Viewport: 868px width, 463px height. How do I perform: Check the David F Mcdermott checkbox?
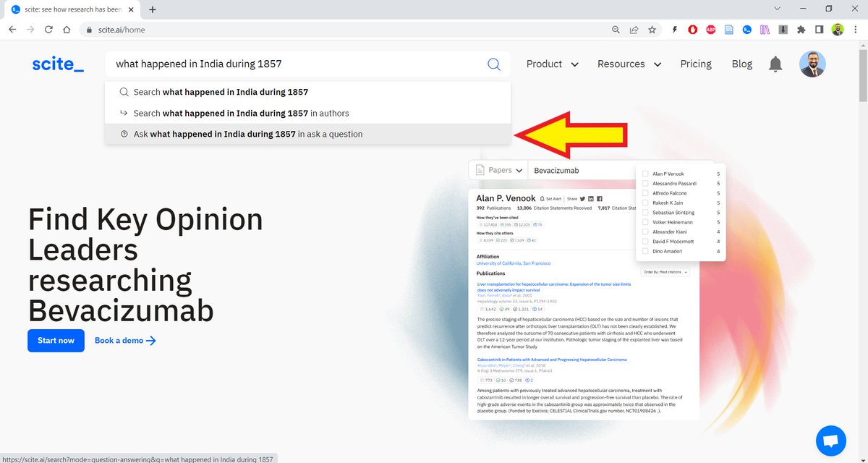pyautogui.click(x=645, y=242)
